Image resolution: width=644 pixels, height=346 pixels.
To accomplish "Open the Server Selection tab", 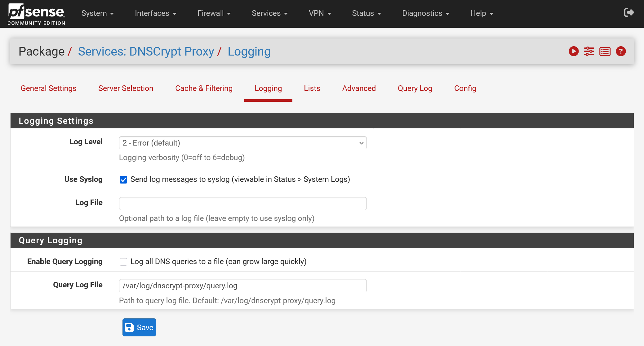I will (126, 88).
